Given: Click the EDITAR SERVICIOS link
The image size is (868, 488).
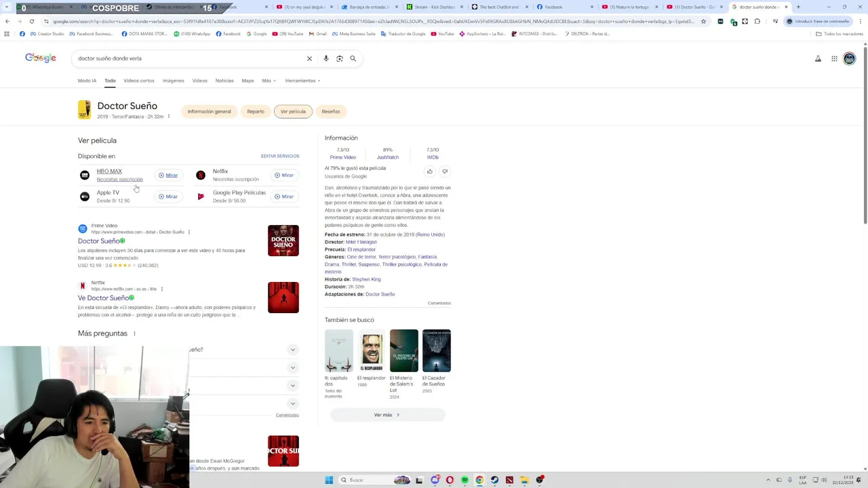Looking at the screenshot, I should [x=280, y=157].
